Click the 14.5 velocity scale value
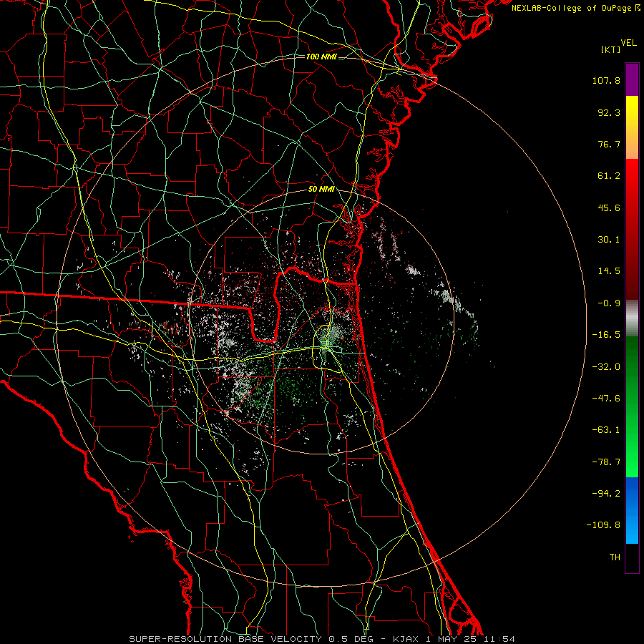This screenshot has height=644, width=644. tap(609, 271)
